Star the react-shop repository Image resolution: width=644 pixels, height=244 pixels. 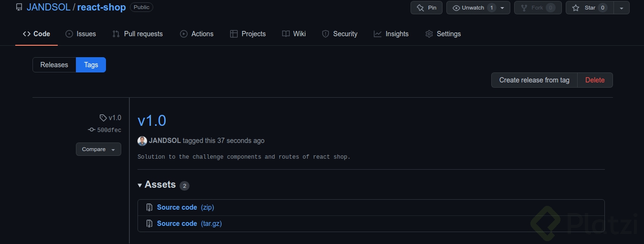pos(590,8)
